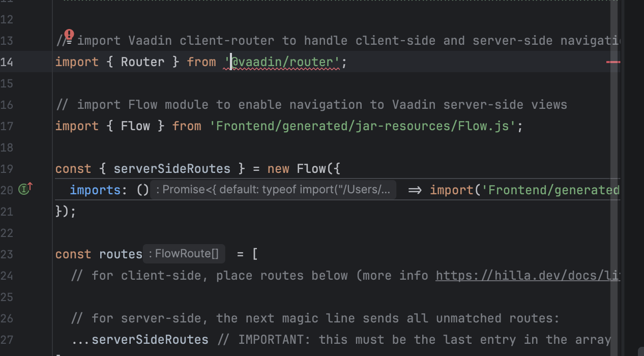Click the red error lightbulb quick-fix icon

69,35
